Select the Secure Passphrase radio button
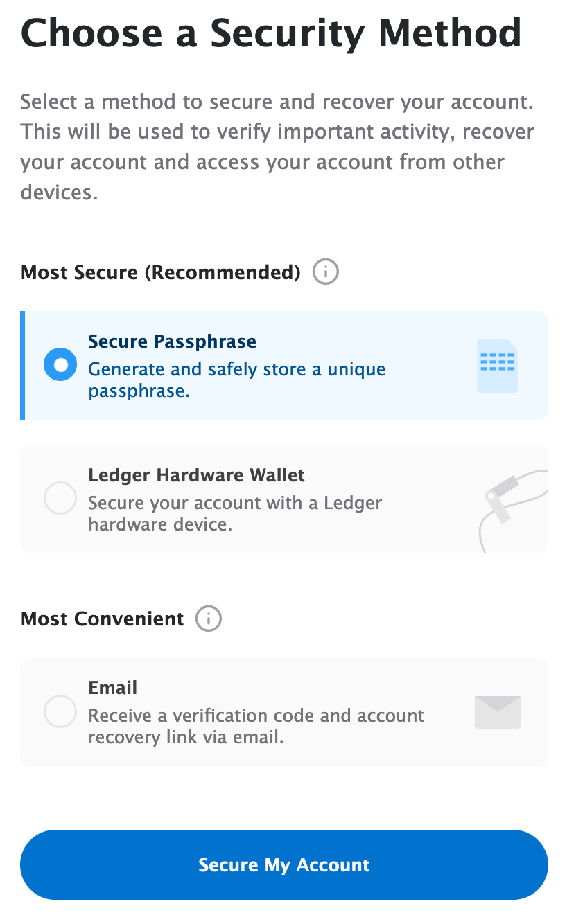The height and width of the screenshot is (924, 567). pyautogui.click(x=60, y=364)
